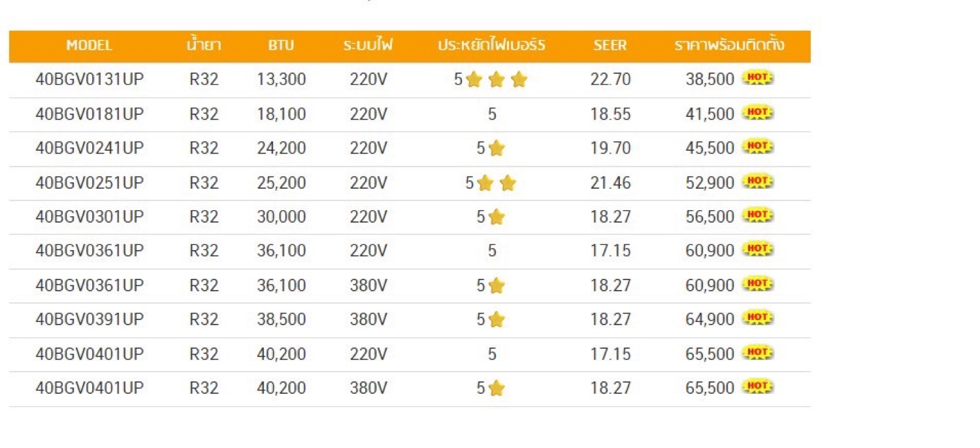The width and height of the screenshot is (980, 448).
Task: Click single star in 40BGV0241UP row
Action: click(497, 148)
